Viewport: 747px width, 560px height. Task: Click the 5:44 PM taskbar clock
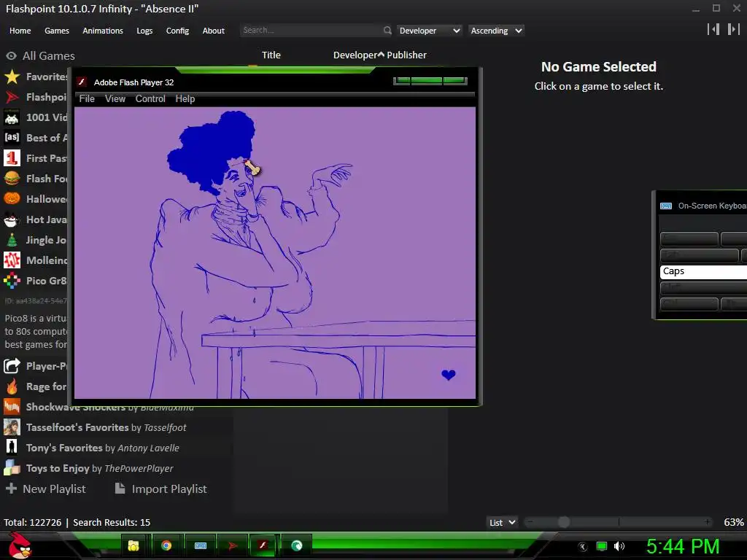coord(683,547)
